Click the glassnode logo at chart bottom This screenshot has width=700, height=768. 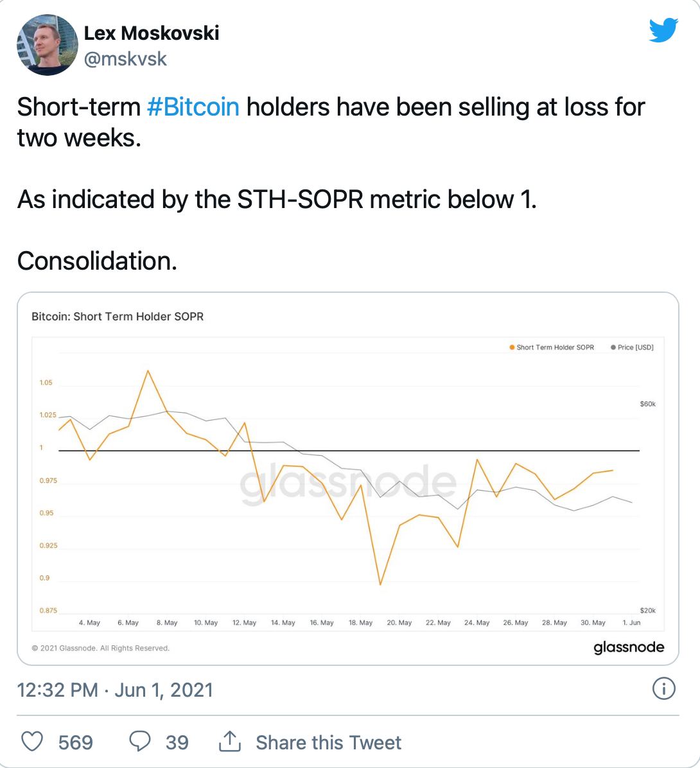tap(629, 647)
